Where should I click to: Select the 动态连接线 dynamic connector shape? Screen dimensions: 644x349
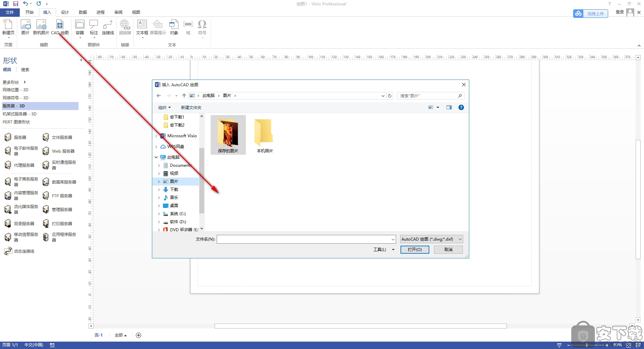point(19,251)
